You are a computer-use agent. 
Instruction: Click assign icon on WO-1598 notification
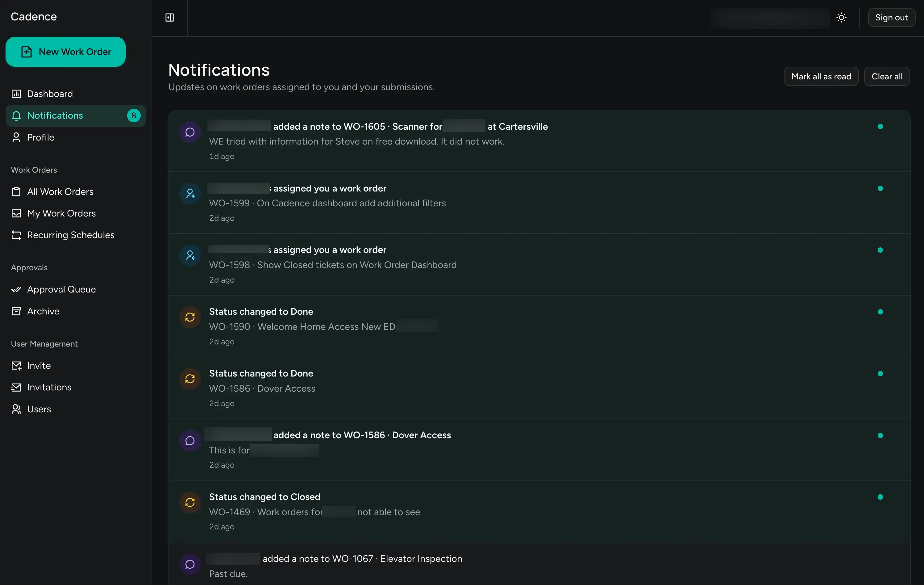click(190, 255)
